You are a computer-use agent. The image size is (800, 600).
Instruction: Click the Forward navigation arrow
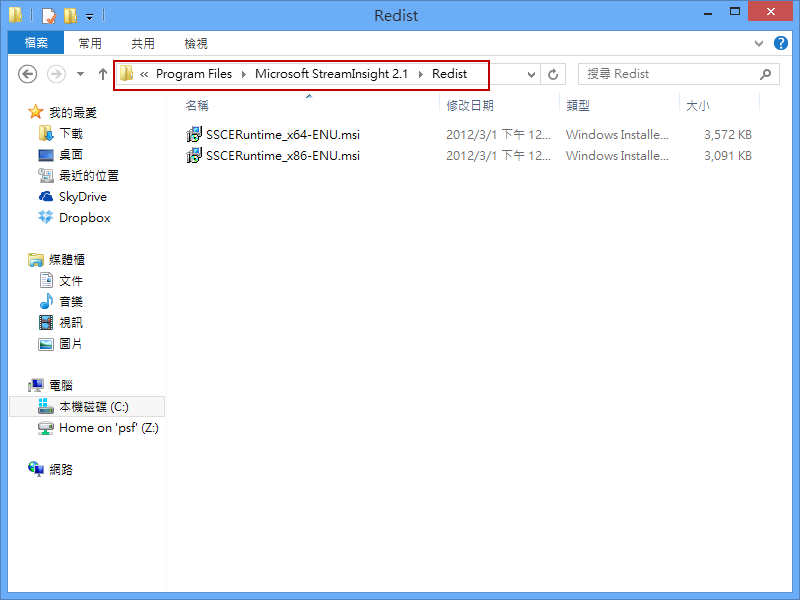pyautogui.click(x=56, y=74)
